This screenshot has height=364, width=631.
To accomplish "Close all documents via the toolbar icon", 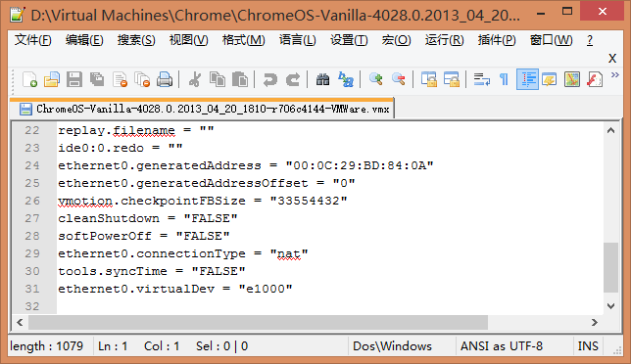I will pos(142,79).
